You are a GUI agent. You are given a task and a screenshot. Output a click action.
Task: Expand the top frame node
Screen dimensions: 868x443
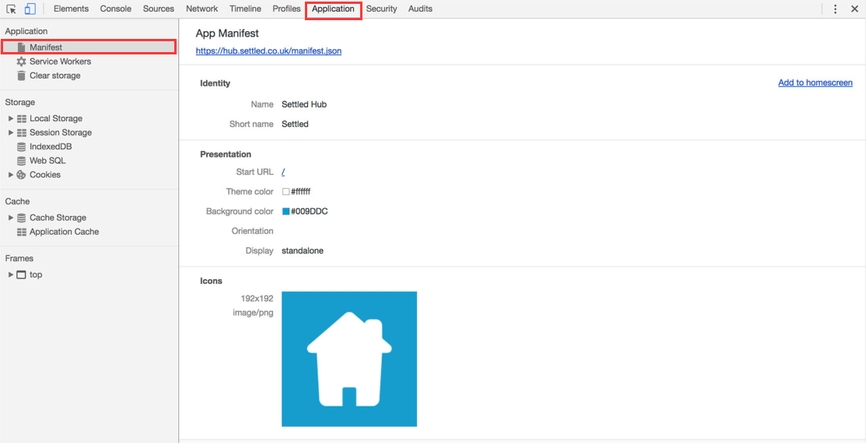11,275
